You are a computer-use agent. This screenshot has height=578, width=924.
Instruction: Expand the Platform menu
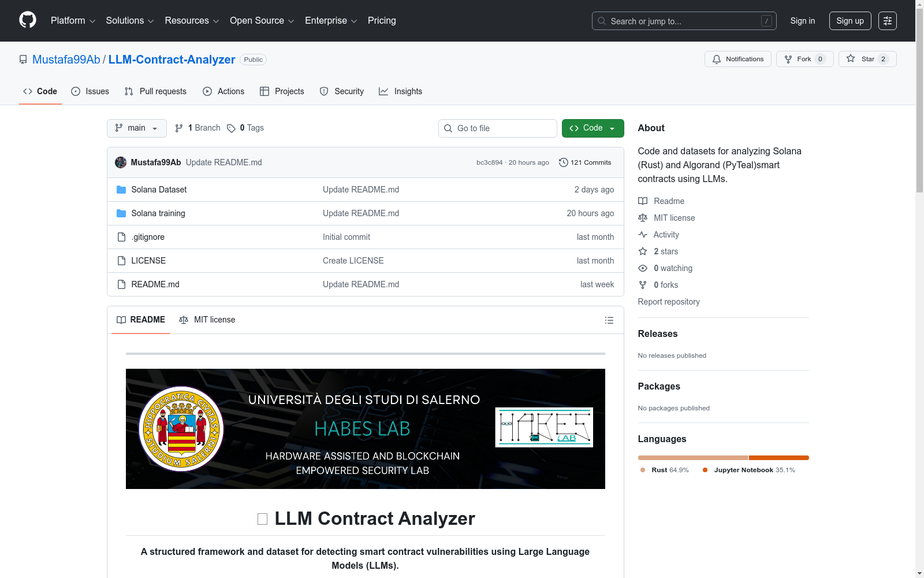[x=73, y=21]
